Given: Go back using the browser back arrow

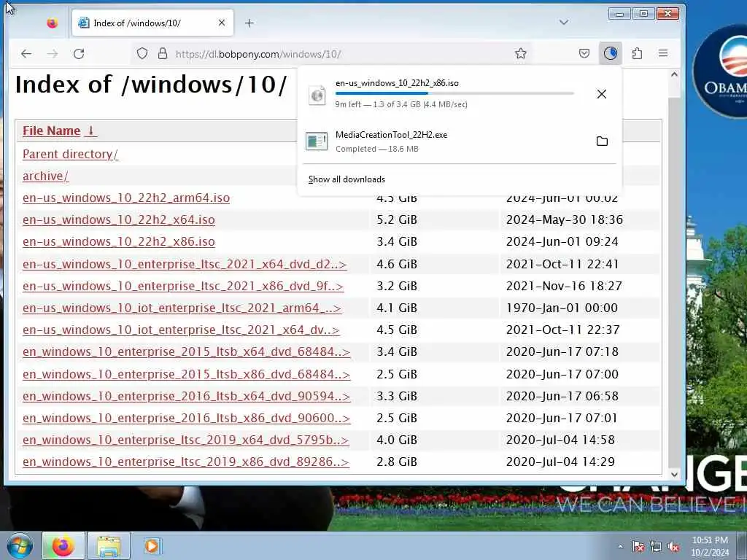Looking at the screenshot, I should [26, 54].
